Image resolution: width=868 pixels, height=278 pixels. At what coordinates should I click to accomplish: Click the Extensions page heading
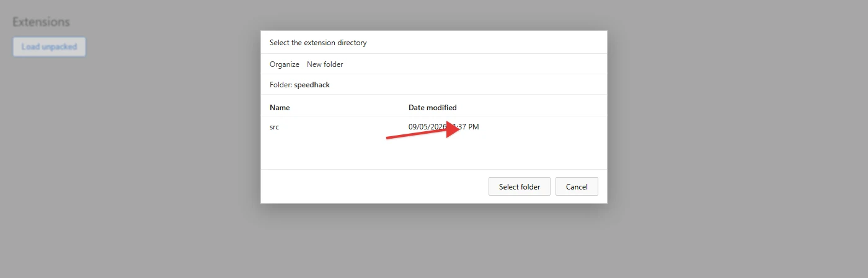point(41,22)
